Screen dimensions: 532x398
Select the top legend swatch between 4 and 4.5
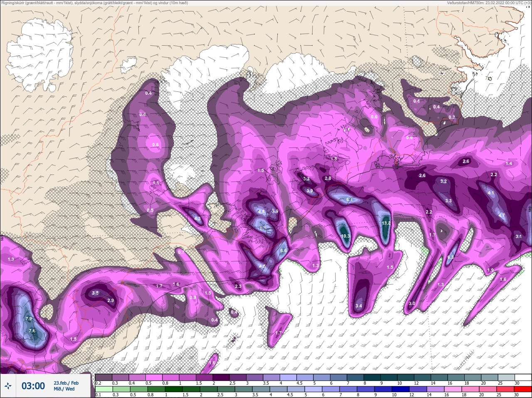(289, 377)
